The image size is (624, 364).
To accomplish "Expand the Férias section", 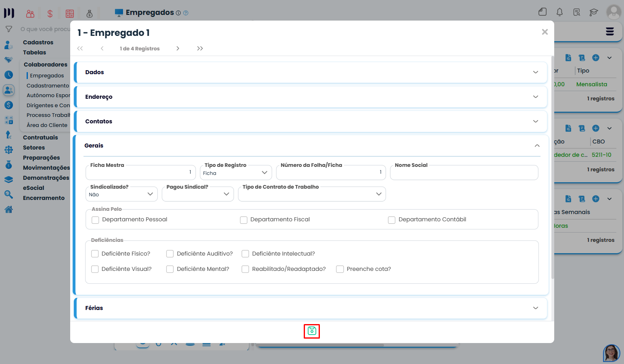I will 311,308.
